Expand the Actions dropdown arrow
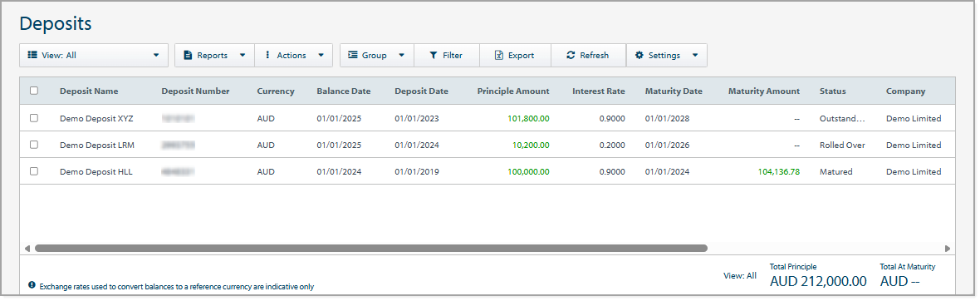980x301 pixels. [321, 55]
